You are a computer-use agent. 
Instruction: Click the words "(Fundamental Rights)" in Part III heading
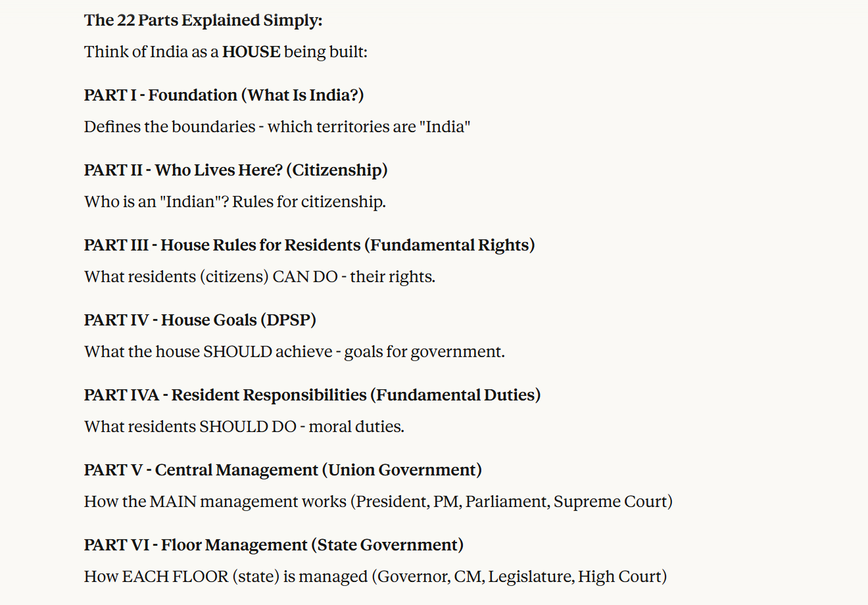[x=452, y=245]
